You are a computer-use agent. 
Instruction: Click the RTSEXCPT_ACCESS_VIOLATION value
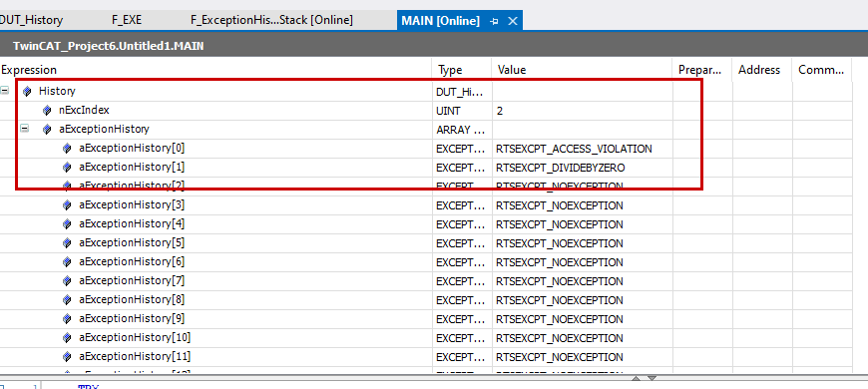click(x=574, y=149)
